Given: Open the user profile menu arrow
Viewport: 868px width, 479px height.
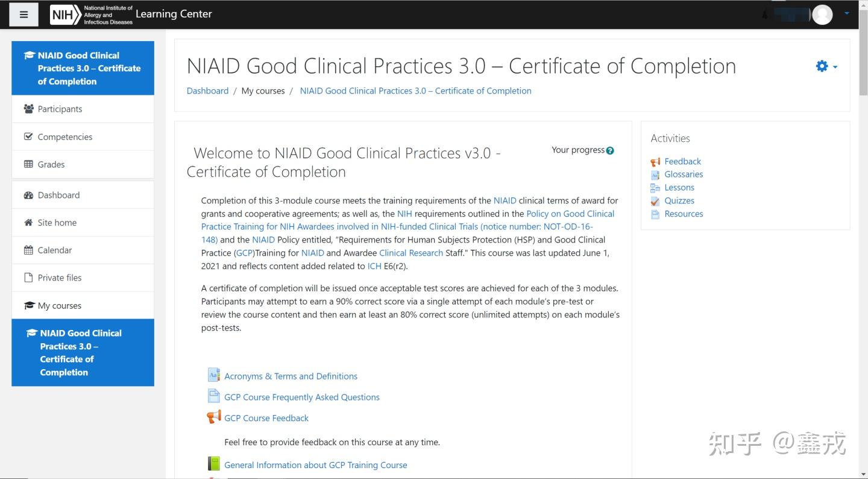Looking at the screenshot, I should (x=847, y=13).
